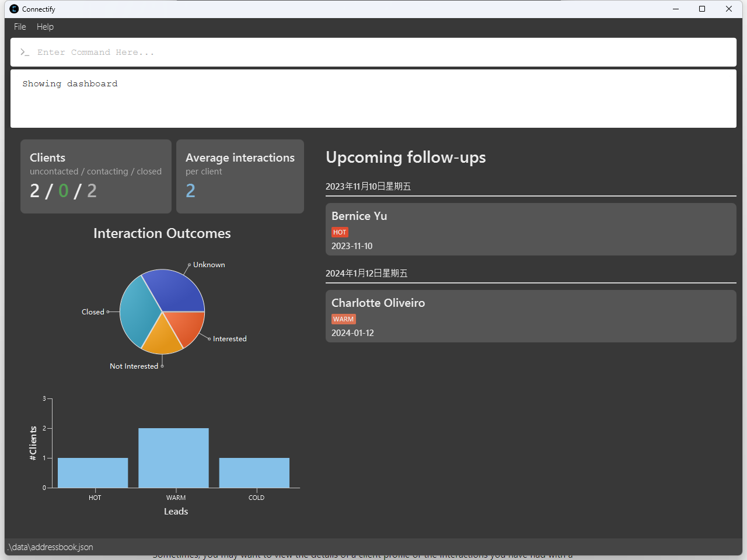
Task: Click the Interaction Outcomes chart title
Action: tap(162, 233)
